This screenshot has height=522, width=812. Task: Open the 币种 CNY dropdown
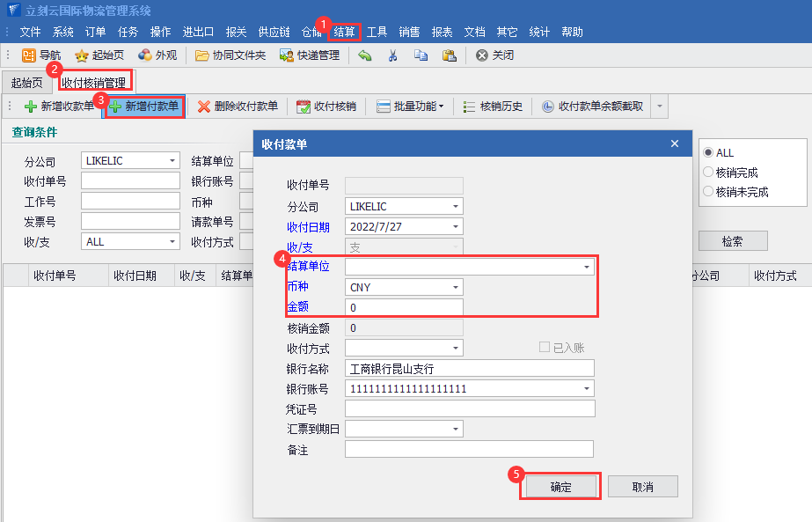[455, 287]
